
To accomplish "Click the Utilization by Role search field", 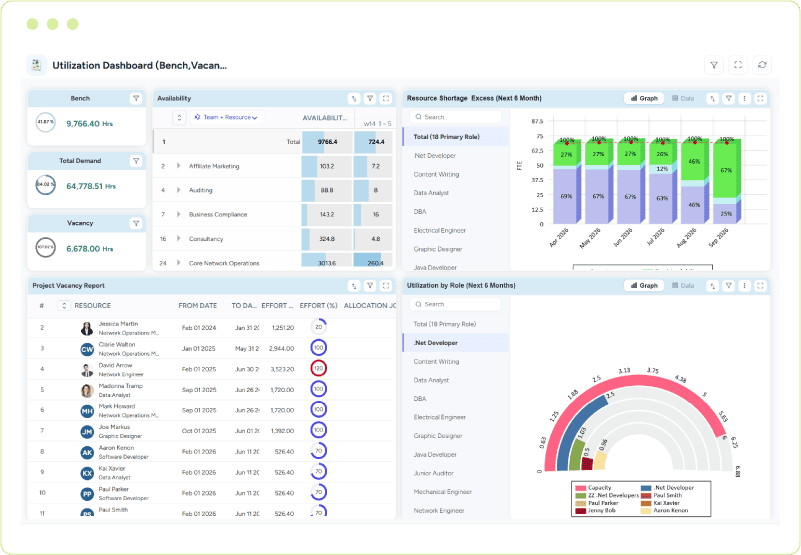I will (455, 304).
